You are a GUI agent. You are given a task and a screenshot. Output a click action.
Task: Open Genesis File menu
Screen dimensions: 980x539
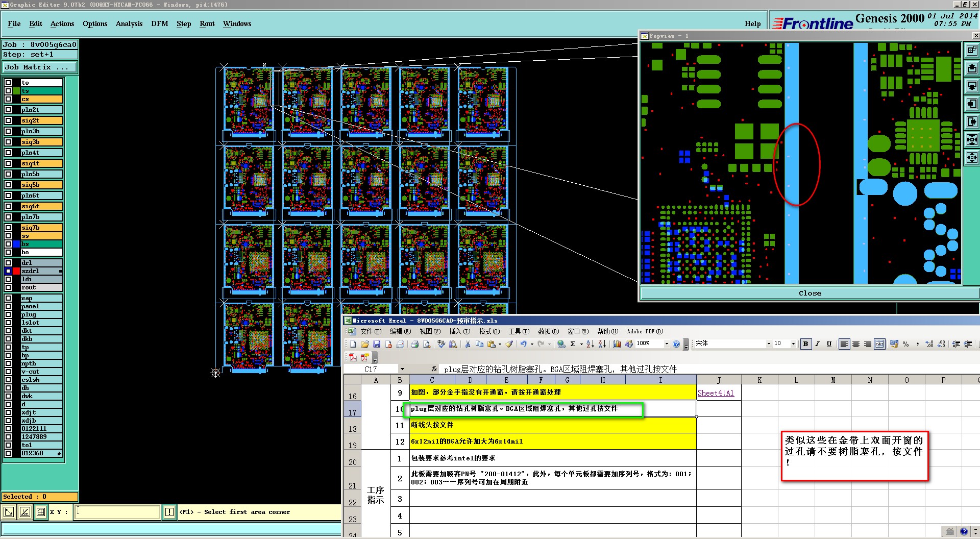(x=14, y=24)
